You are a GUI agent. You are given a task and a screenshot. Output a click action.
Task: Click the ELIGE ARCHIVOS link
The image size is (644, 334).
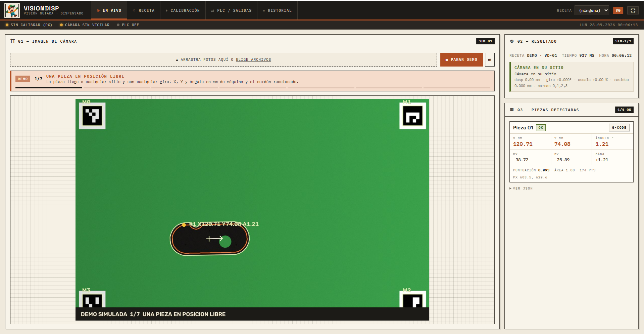[253, 59]
